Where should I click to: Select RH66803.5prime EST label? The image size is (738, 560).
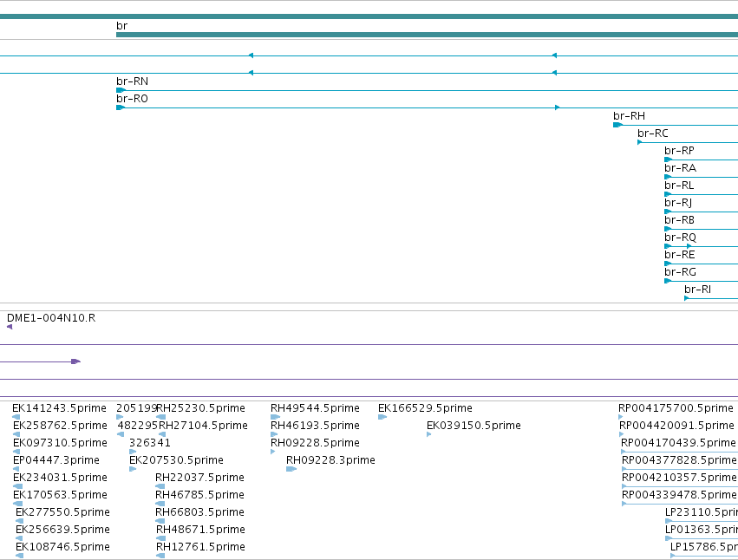pyautogui.click(x=201, y=512)
